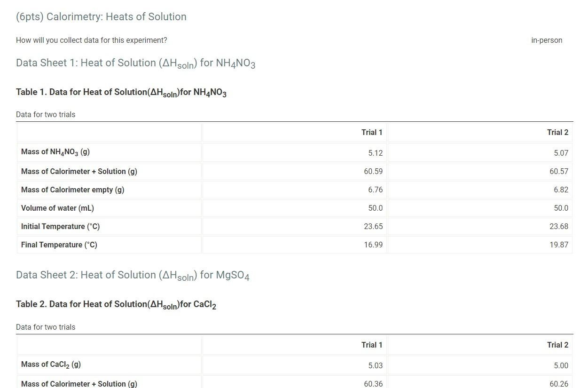Select the Initial Temperature row label
The height and width of the screenshot is (388, 588).
pyautogui.click(x=60, y=226)
